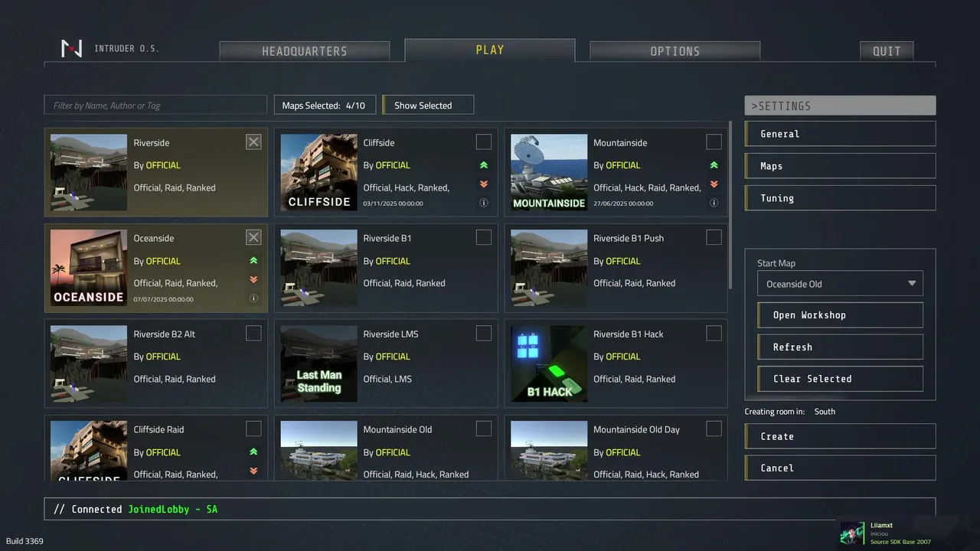Screen dimensions: 980x551
Task: Switch to the Headquarters tab
Action: pyautogui.click(x=305, y=51)
